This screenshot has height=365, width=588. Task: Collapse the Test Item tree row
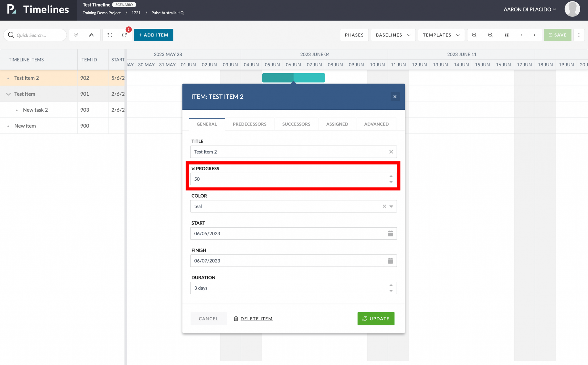8,94
